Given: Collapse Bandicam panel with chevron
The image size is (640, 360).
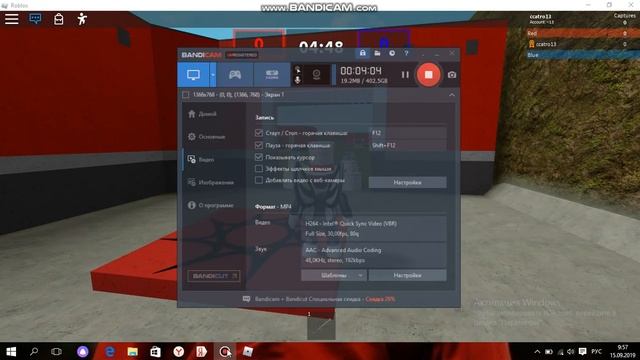Looking at the screenshot, I should tap(451, 95).
